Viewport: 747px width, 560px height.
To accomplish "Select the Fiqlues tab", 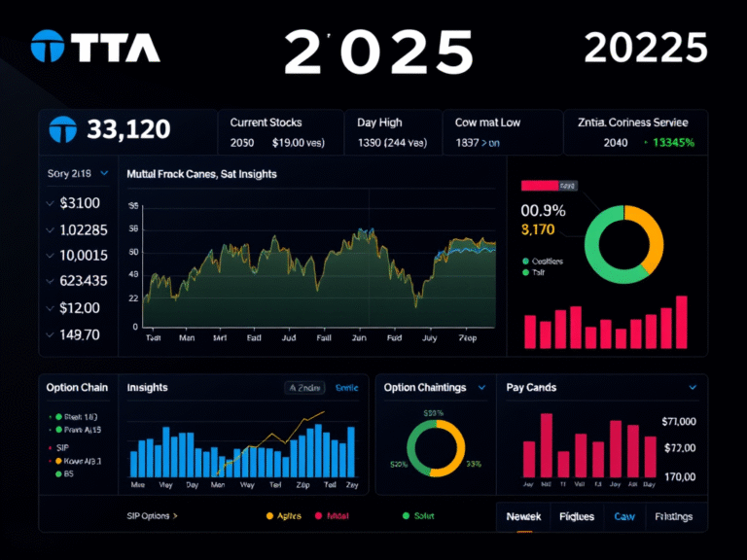I will point(577,517).
